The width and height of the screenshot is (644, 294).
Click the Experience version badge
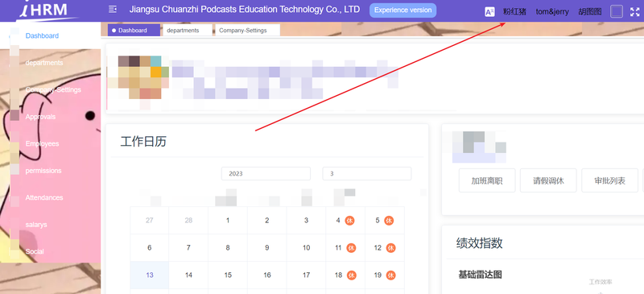(403, 10)
